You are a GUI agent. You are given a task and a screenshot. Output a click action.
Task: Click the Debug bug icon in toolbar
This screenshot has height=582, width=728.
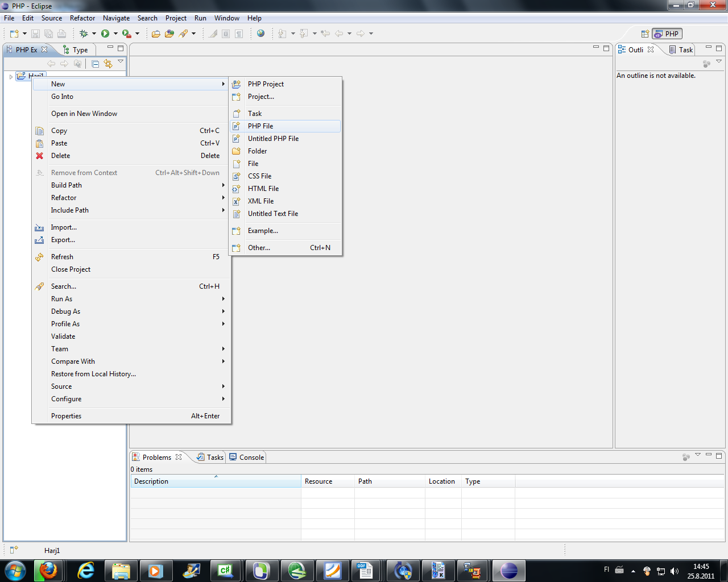[84, 34]
